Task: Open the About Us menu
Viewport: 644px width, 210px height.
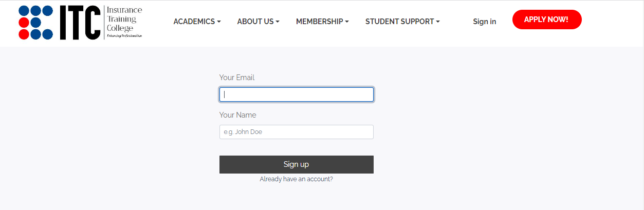Action: 255,22
